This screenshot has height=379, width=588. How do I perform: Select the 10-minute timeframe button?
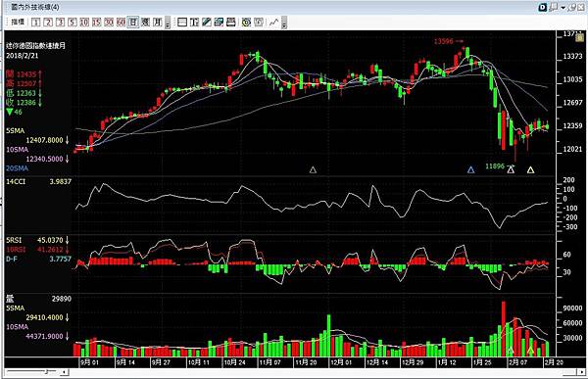pos(84,23)
